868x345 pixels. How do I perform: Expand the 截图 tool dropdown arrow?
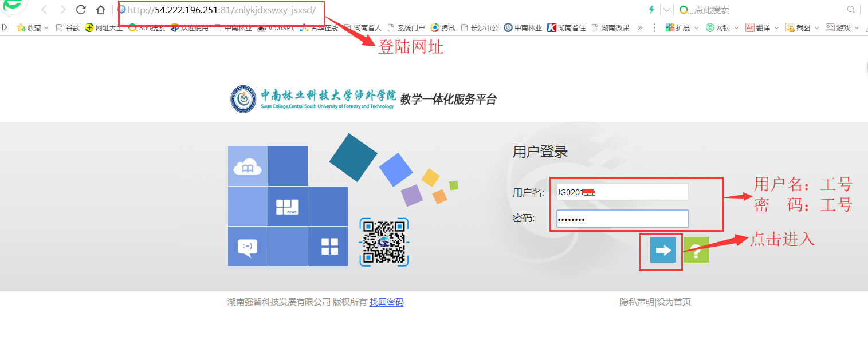click(x=817, y=27)
